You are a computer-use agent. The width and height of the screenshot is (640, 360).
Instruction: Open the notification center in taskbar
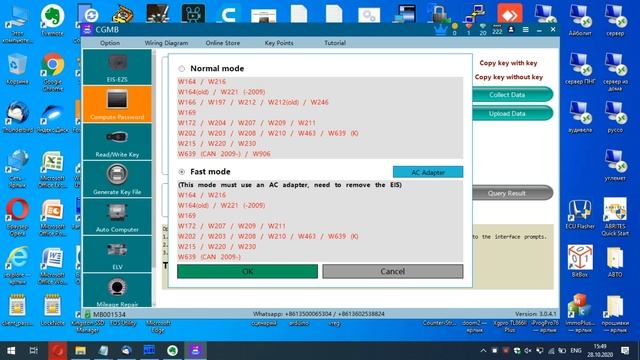tap(625, 351)
